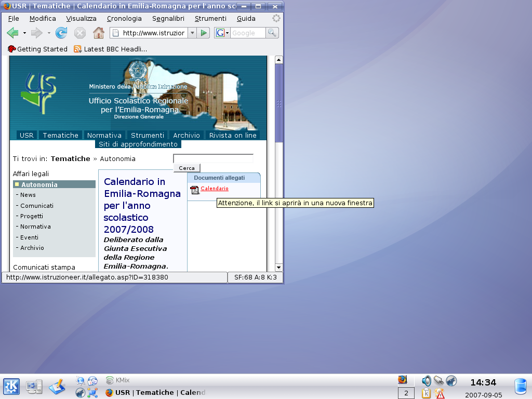Image resolution: width=532 pixels, height=399 pixels.
Task: Open the Strumenti menu
Action: click(x=210, y=18)
